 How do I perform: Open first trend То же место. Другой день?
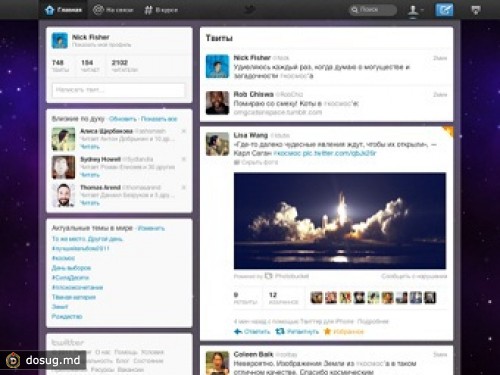[x=87, y=239]
